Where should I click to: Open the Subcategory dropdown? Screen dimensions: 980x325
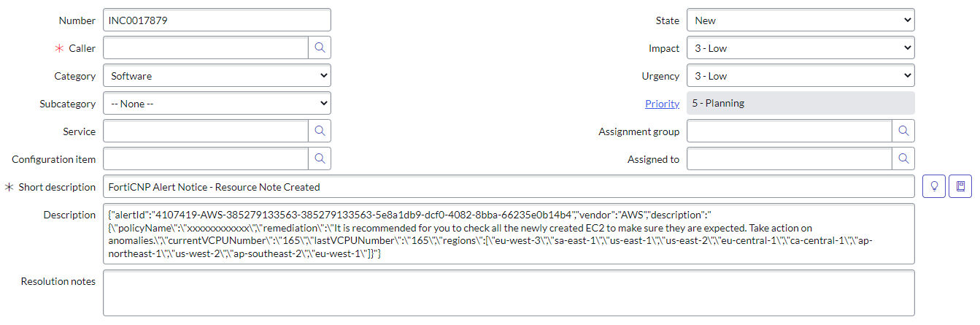point(217,104)
